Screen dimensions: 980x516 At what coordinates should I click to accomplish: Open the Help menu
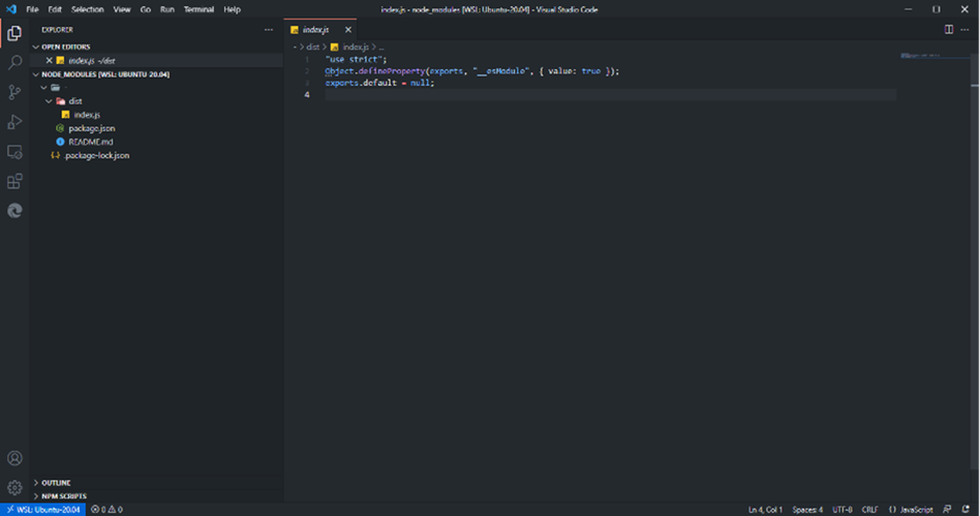pos(232,9)
